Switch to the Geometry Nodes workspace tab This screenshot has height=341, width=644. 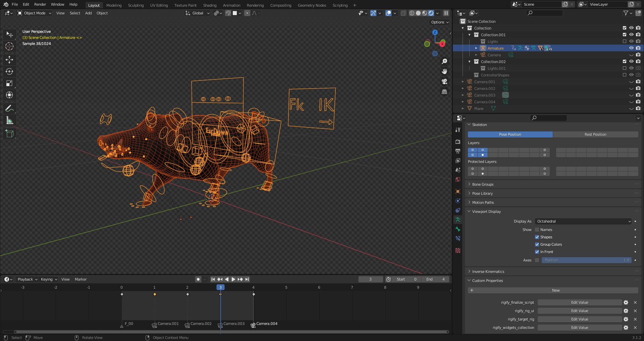click(x=312, y=5)
